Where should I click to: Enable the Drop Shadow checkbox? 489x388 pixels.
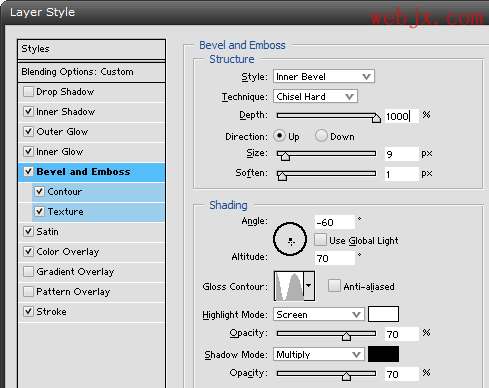[28, 91]
